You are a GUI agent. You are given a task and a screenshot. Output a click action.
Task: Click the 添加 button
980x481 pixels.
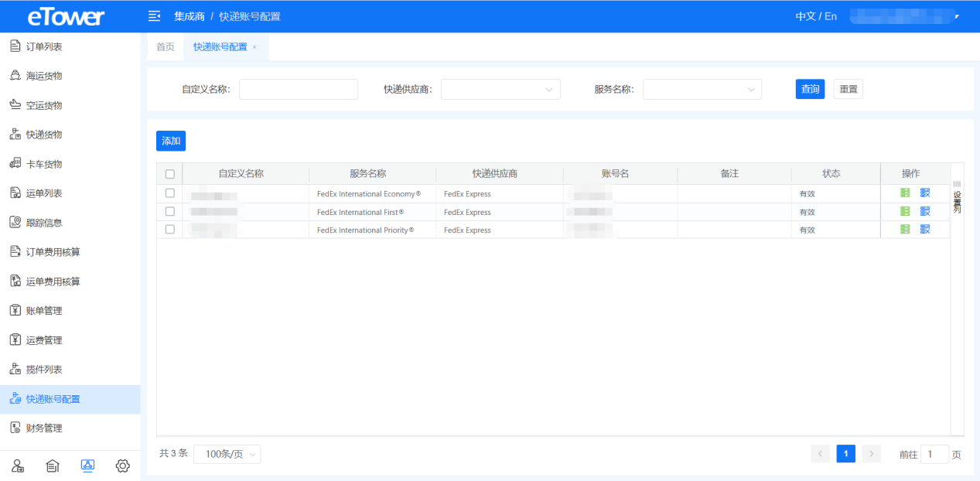click(171, 141)
